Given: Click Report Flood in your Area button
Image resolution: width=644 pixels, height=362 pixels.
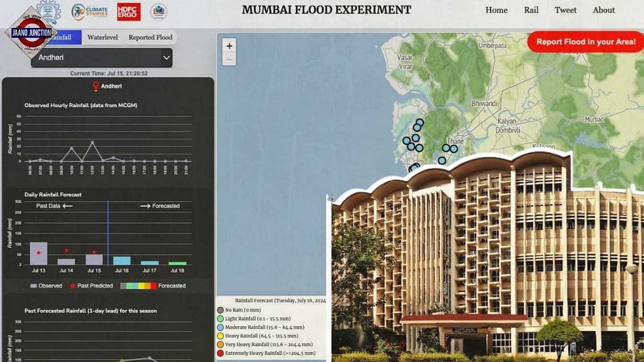Looking at the screenshot, I should 586,42.
